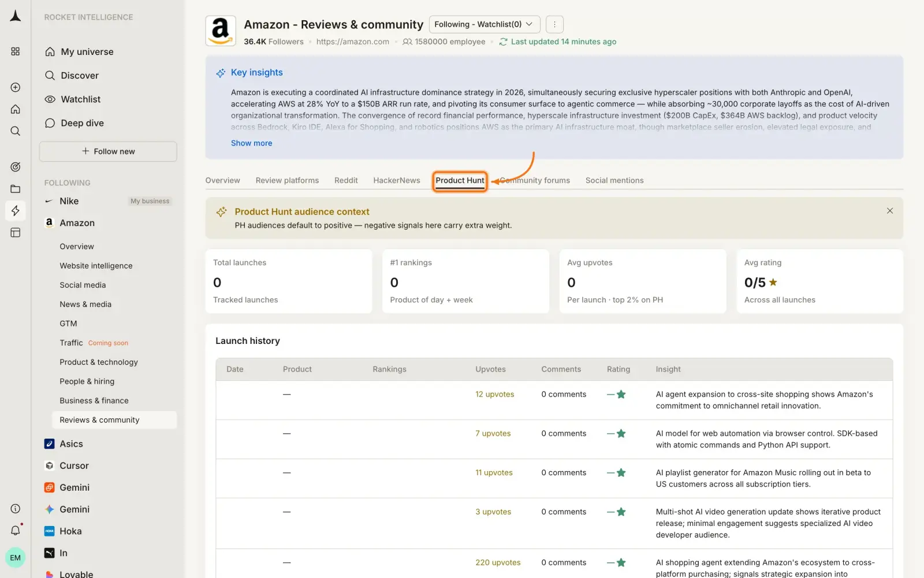Open Watchlist in the sidebar
924x578 pixels.
(81, 99)
